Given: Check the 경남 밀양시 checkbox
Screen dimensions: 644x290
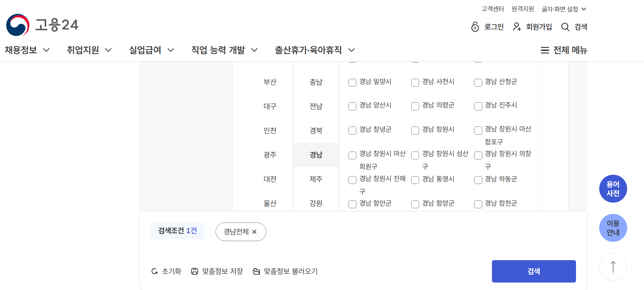Looking at the screenshot, I should pyautogui.click(x=352, y=82).
